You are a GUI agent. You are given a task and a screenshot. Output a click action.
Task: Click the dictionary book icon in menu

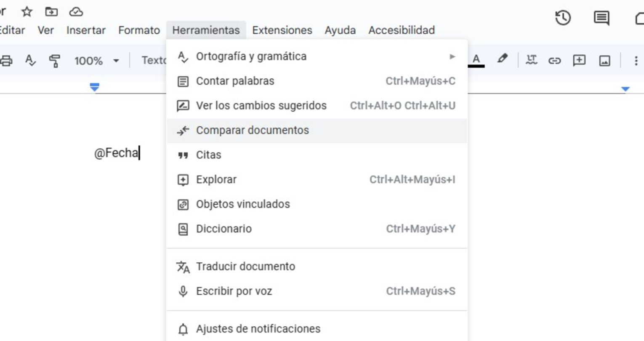click(x=183, y=229)
